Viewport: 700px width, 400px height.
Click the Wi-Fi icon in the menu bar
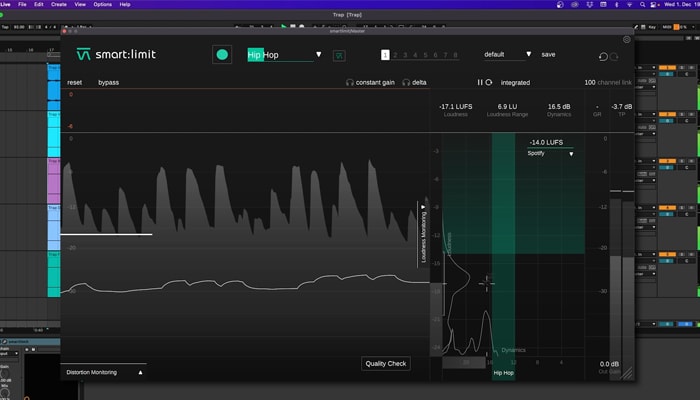[629, 4]
